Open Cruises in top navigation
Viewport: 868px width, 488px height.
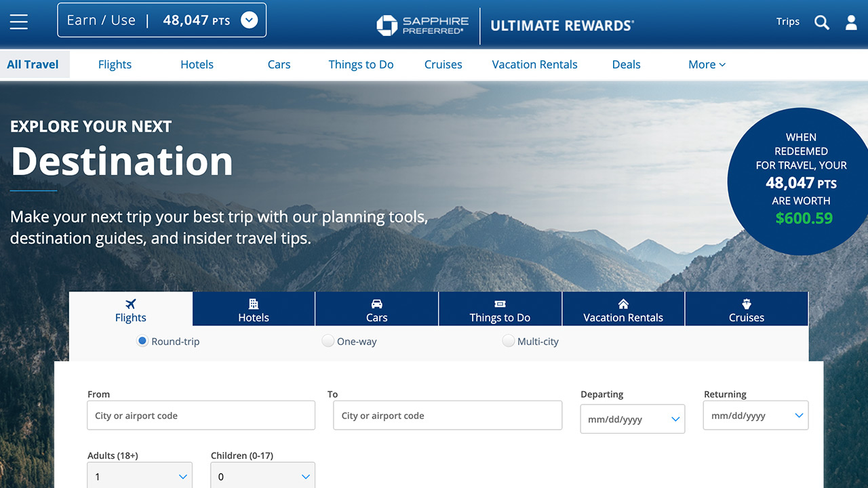(443, 64)
